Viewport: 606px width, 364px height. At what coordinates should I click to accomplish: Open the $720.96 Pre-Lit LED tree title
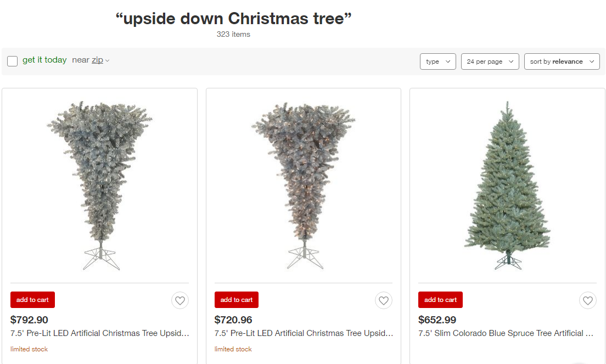304,333
